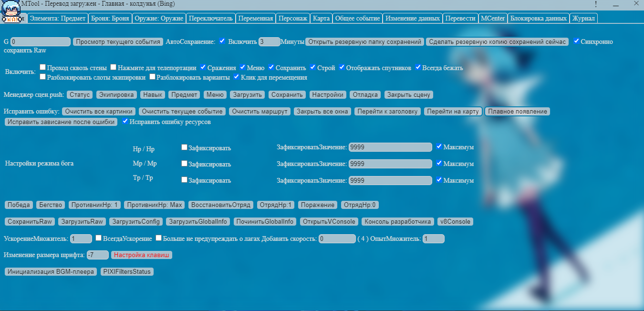
Task: Click Перейти на карту button
Action: [x=453, y=111]
